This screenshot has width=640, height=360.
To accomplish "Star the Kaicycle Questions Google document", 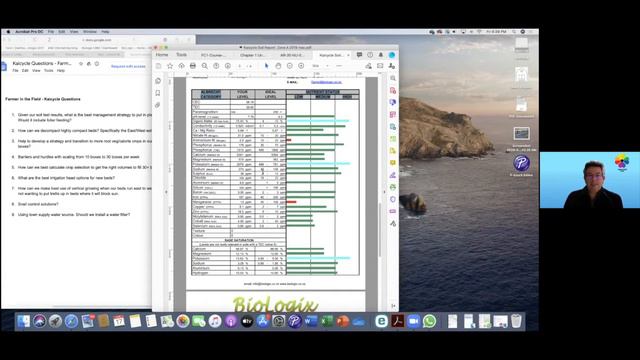I will (x=81, y=64).
